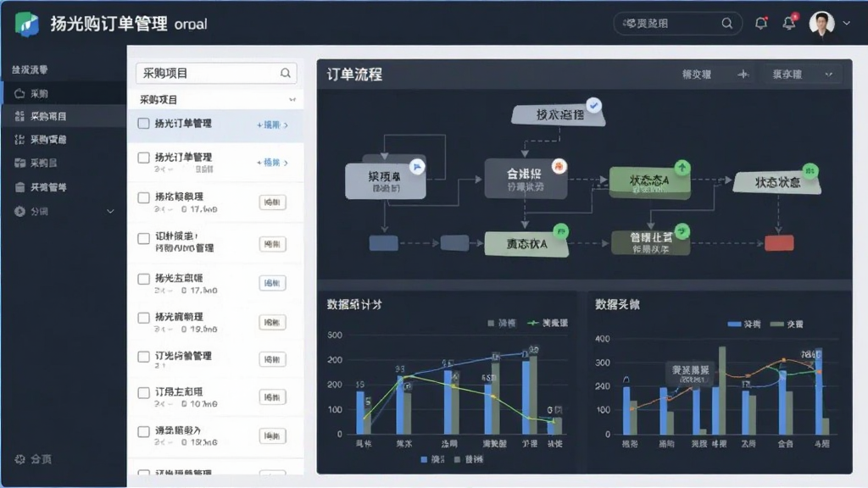
Task: Click the orange badge on dark center node
Action: [x=559, y=165]
